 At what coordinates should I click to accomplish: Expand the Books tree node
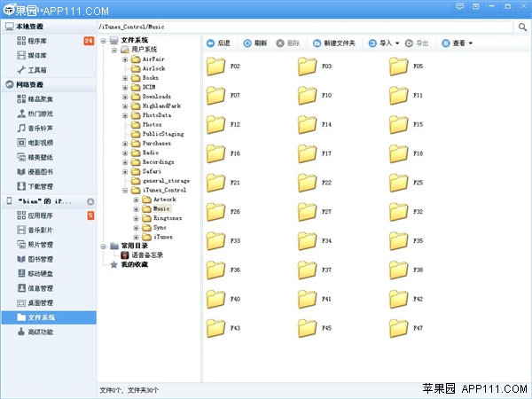tap(125, 78)
